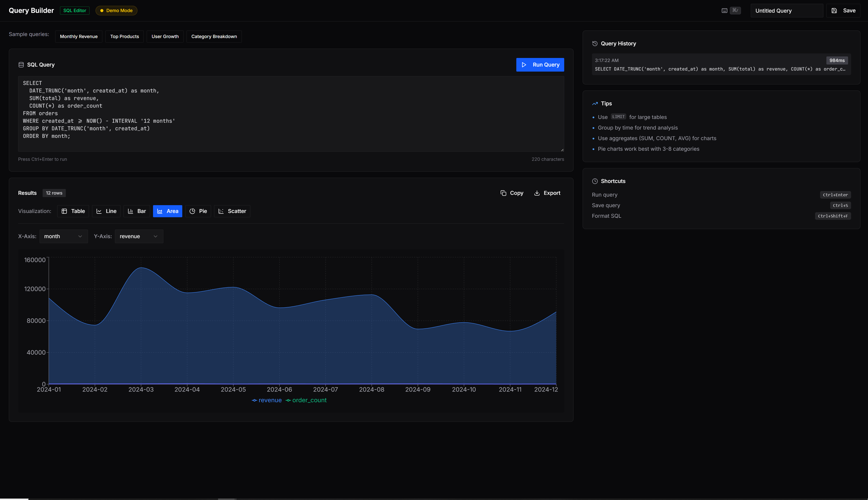Click the Area chart icon
The width and height of the screenshot is (868, 500).
(160, 211)
